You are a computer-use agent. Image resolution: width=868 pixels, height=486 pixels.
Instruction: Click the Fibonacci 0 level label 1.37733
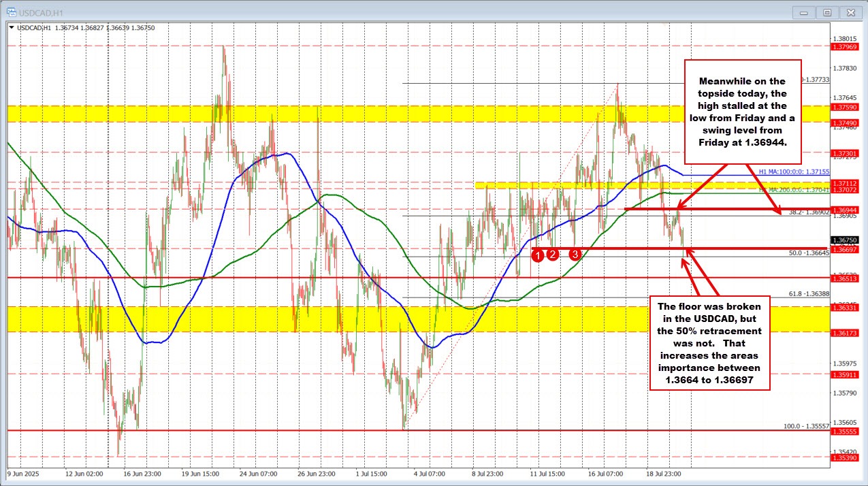pyautogui.click(x=814, y=80)
